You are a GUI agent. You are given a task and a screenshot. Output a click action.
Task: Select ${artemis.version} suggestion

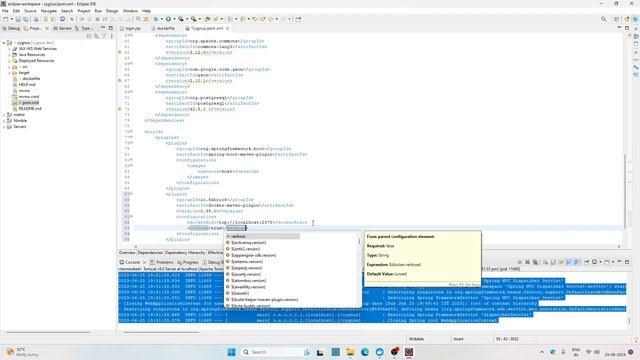click(247, 262)
